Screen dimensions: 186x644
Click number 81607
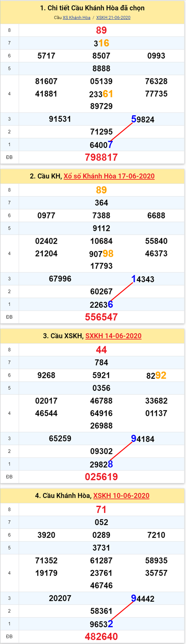(46, 81)
